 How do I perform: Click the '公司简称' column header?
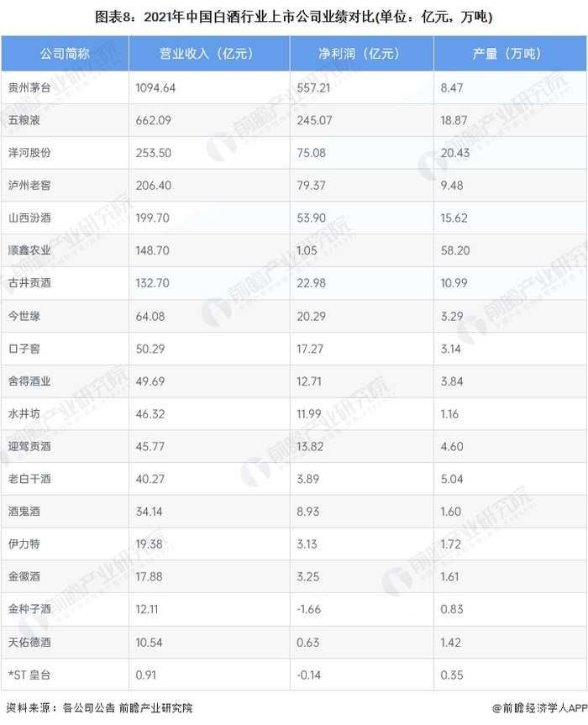pos(65,54)
